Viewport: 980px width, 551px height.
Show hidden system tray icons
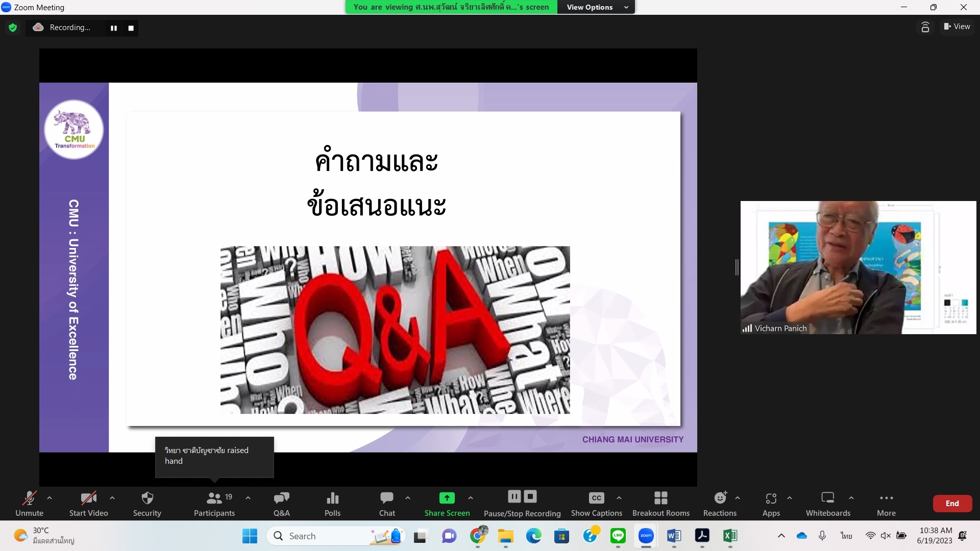[x=781, y=536]
